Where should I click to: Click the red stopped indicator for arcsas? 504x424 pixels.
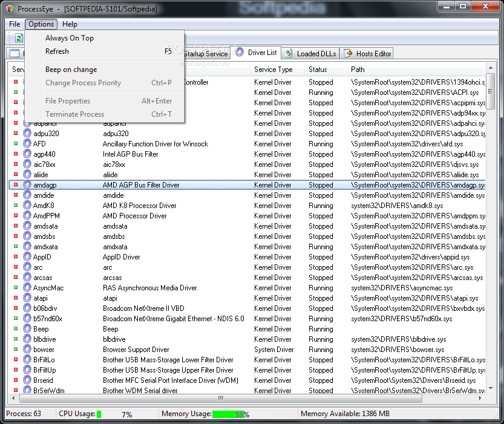point(16,277)
